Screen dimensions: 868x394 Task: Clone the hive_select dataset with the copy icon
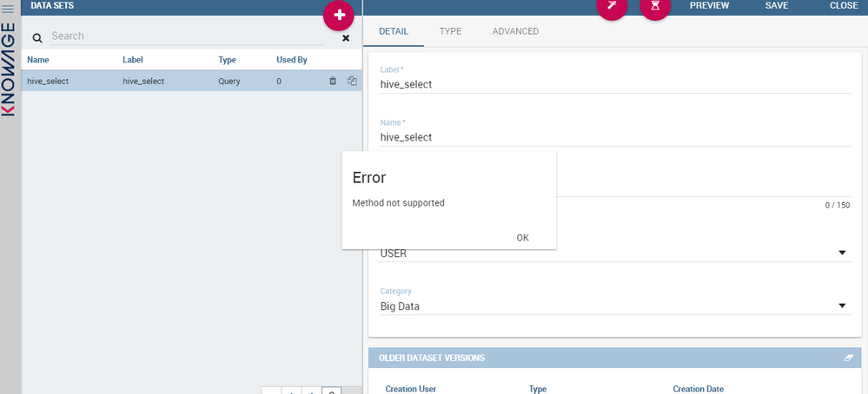pos(352,81)
